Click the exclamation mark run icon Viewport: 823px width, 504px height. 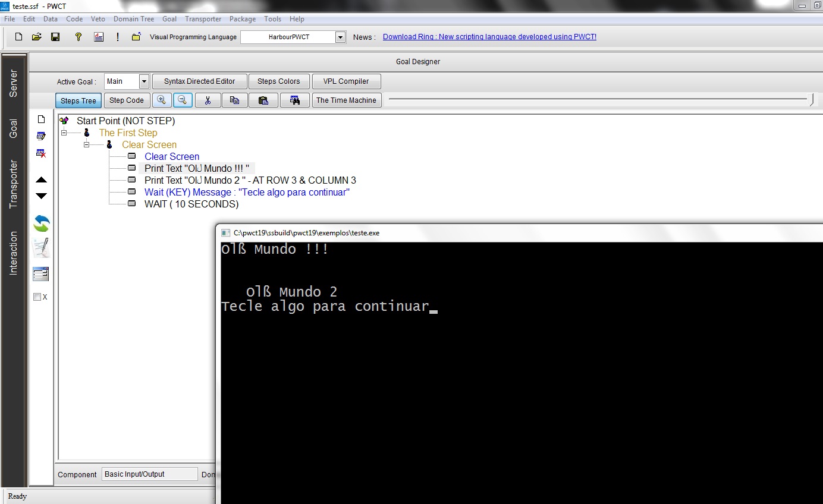[x=118, y=37]
